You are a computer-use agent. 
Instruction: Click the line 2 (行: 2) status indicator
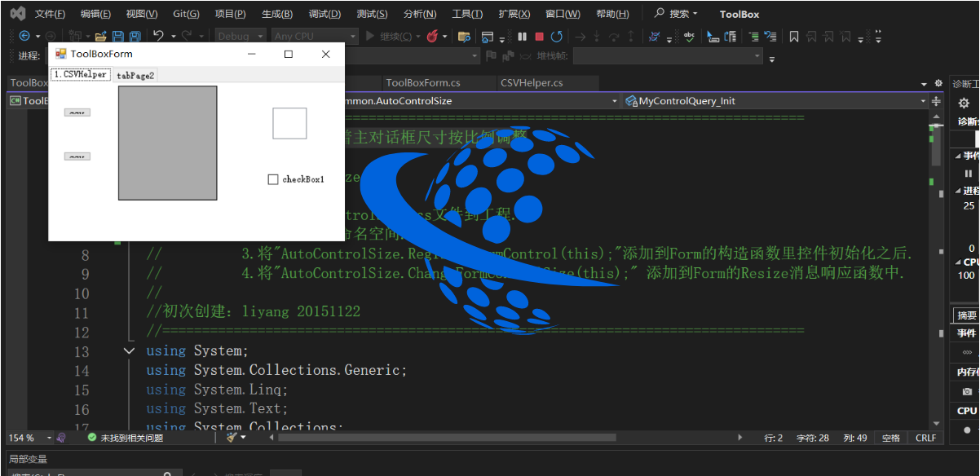[774, 438]
